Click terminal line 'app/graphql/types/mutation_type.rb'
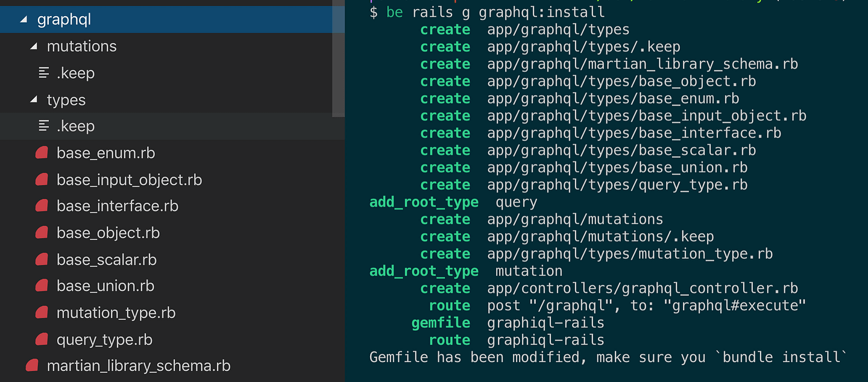Image resolution: width=868 pixels, height=382 pixels. click(630, 254)
